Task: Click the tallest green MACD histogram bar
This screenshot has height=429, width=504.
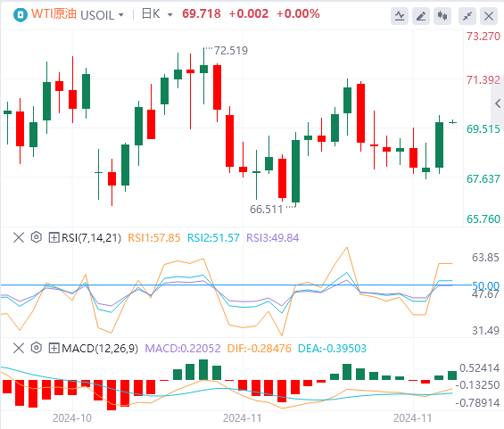Action: click(x=203, y=369)
